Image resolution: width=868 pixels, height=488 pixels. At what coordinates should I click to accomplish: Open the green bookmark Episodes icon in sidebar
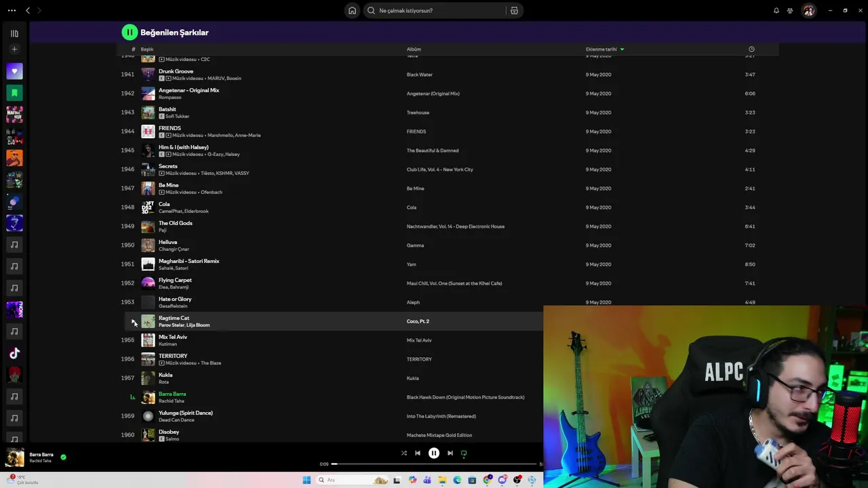tap(14, 93)
